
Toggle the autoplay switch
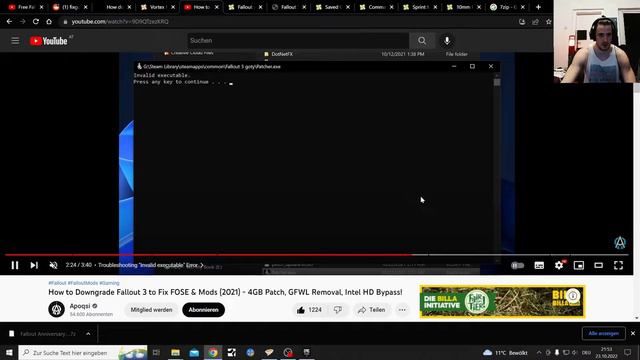click(518, 265)
